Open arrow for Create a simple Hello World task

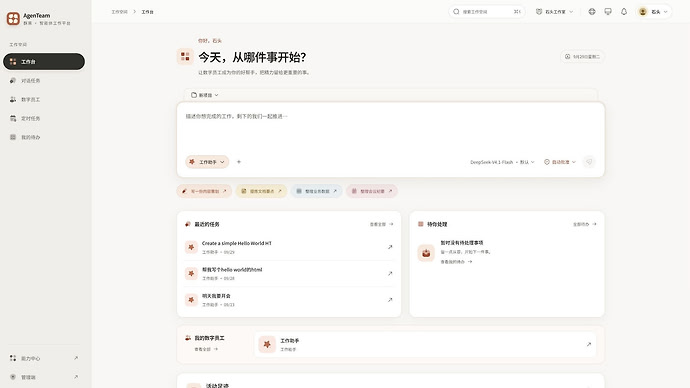(390, 247)
